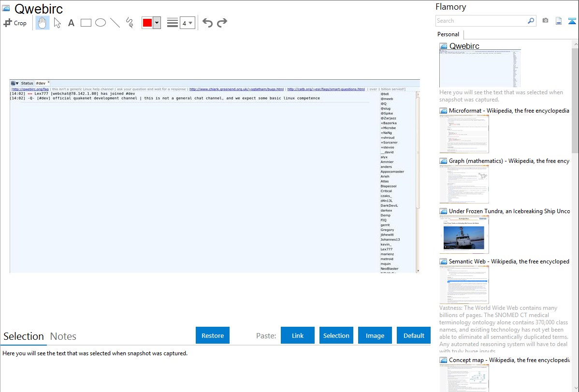
Task: Click the paste Selection button
Action: [x=336, y=335]
